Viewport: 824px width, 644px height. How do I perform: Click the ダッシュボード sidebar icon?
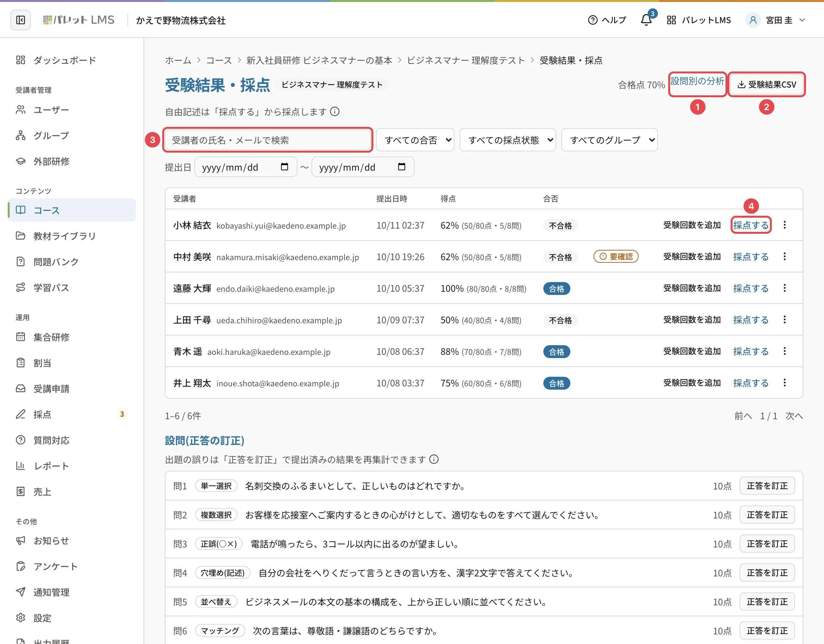click(x=20, y=60)
